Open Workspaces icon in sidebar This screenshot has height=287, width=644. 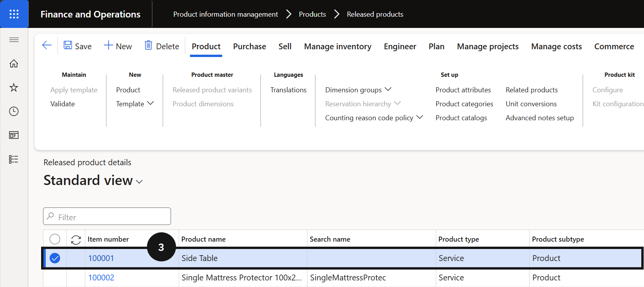[x=14, y=135]
